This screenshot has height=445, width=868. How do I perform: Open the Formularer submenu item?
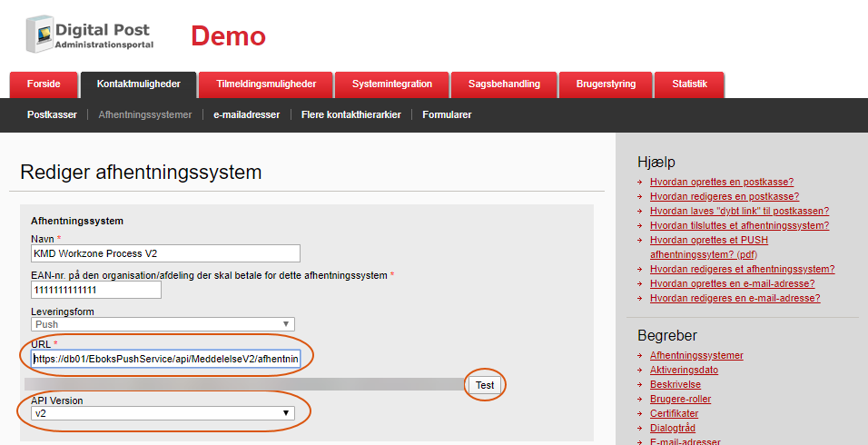coord(447,114)
